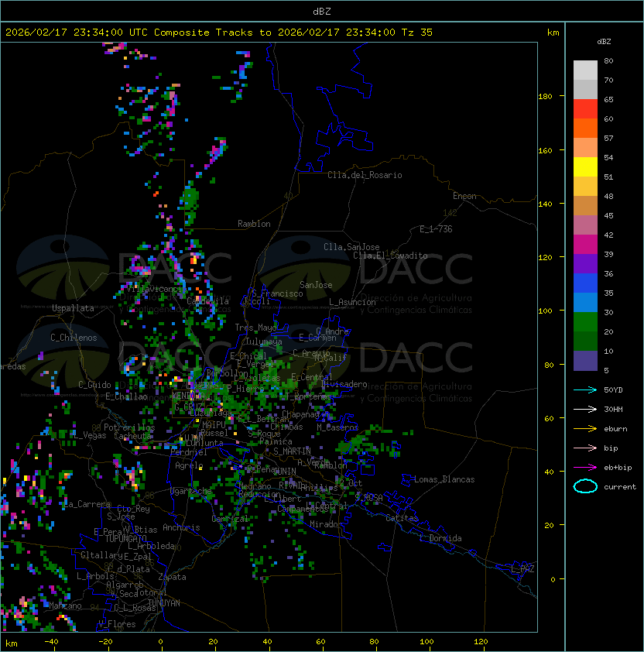Screen dimensions: 644x652
Task: Click the '30HM' legend label
Action: point(613,409)
